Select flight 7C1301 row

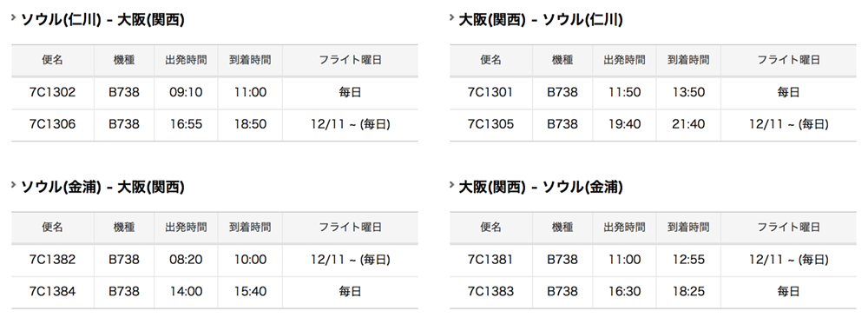click(x=653, y=92)
